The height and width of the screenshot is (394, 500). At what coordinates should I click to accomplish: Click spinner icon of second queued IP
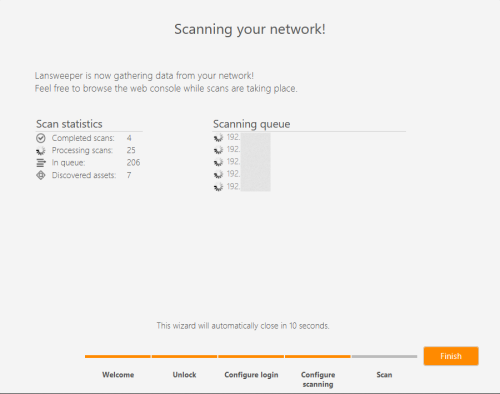click(x=218, y=150)
